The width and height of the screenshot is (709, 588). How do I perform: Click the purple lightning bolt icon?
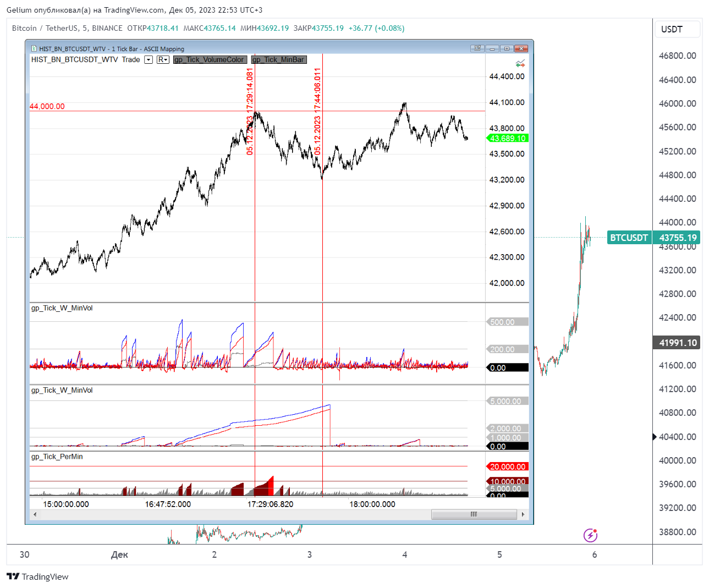(x=590, y=535)
